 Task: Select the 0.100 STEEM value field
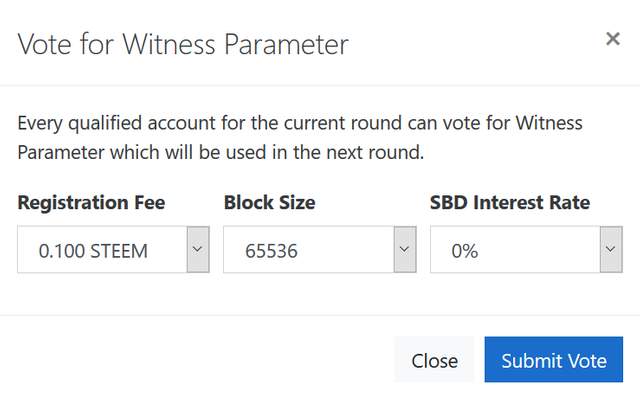click(102, 249)
